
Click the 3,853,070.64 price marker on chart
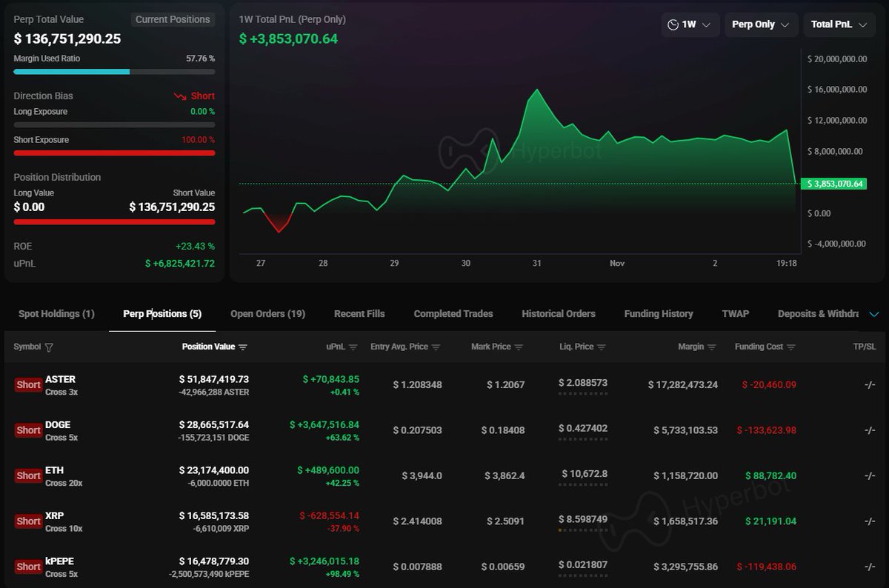point(835,184)
